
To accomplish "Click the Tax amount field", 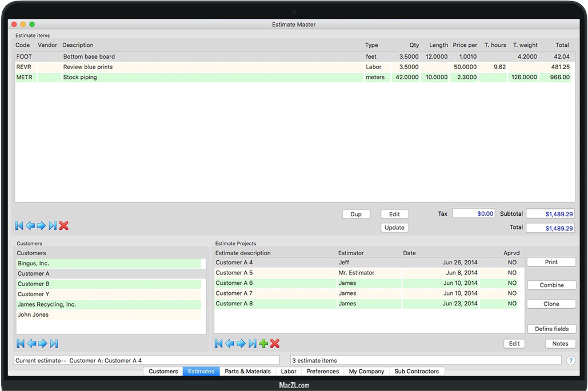I will point(474,214).
